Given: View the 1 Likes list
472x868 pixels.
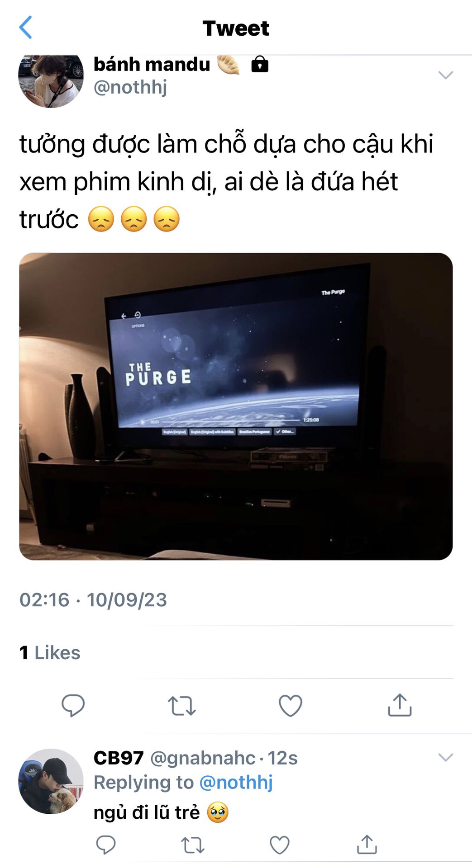Looking at the screenshot, I should pyautogui.click(x=50, y=652).
